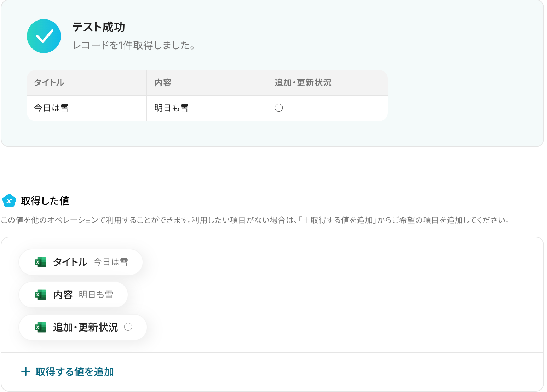Click the circle in the 追加・更新状況 table cell
Viewport: 547px width, 392px height.
[279, 108]
